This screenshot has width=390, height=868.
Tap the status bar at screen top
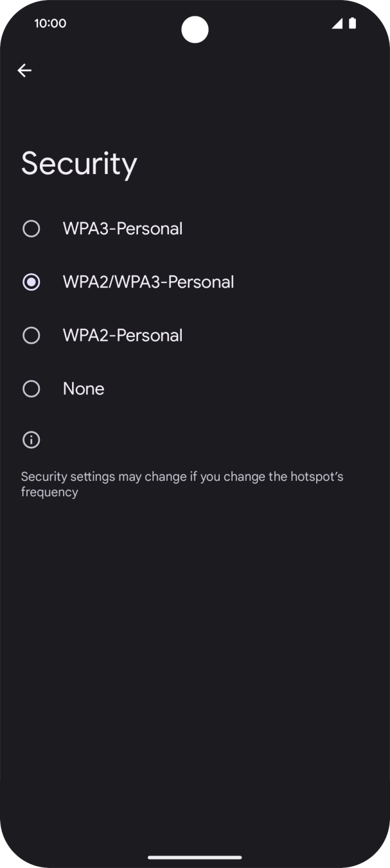pyautogui.click(x=195, y=23)
